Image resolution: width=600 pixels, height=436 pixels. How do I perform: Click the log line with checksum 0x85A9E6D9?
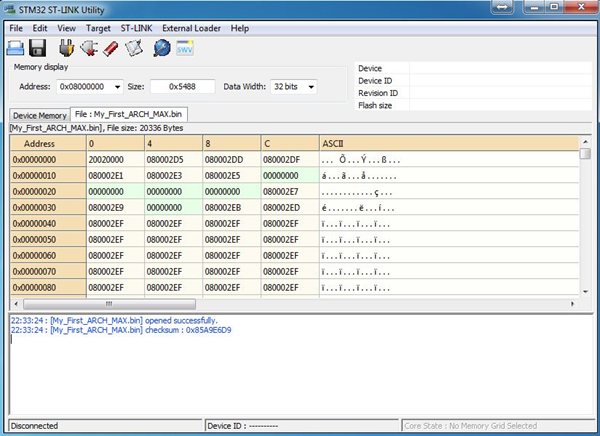point(121,330)
